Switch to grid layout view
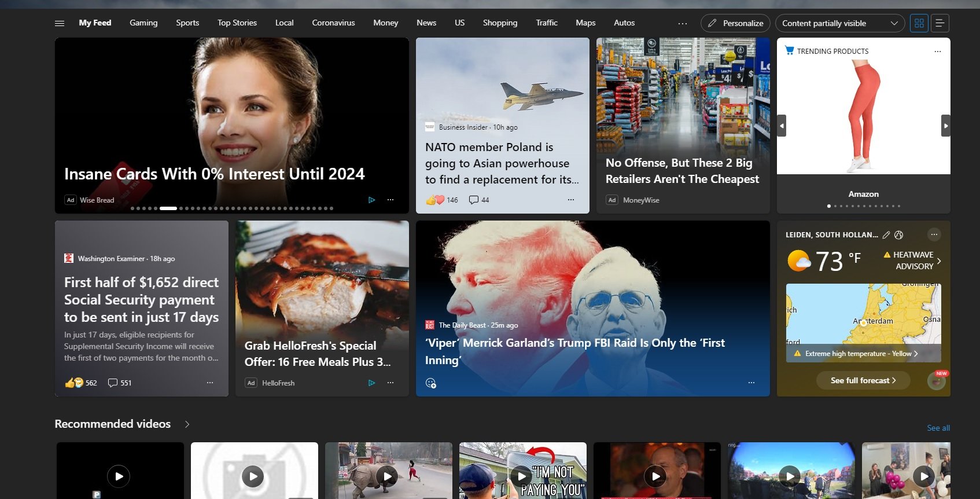 point(919,23)
